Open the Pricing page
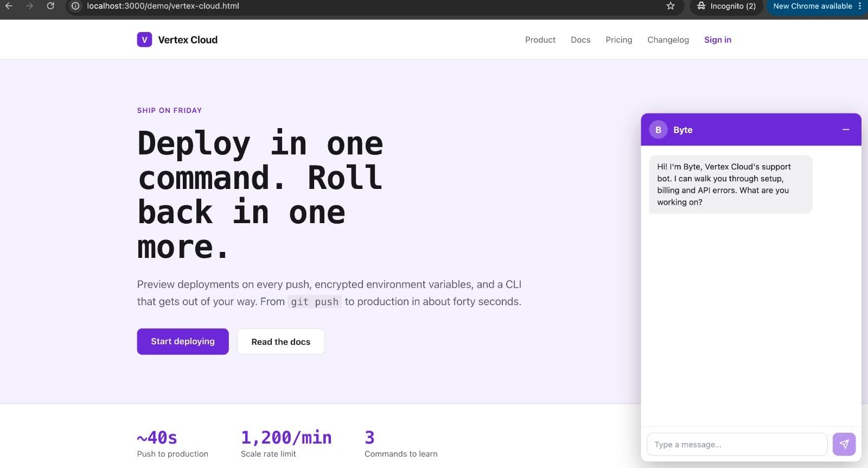 coord(619,40)
